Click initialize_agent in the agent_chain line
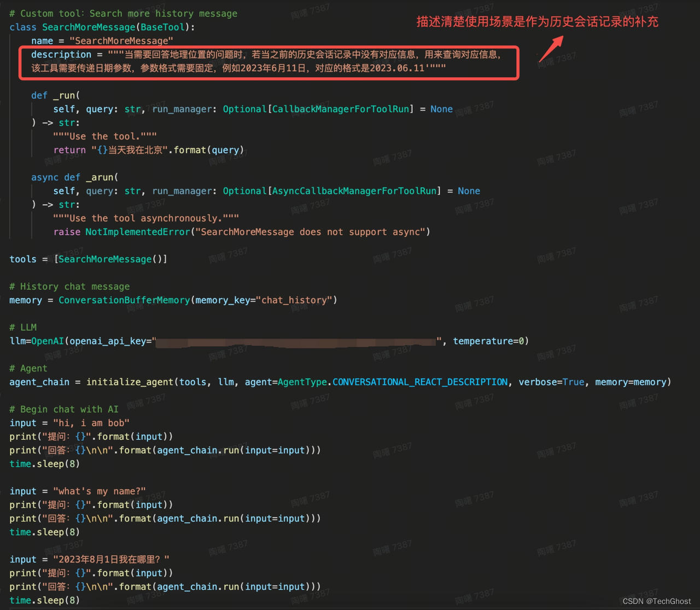The height and width of the screenshot is (610, 700). pyautogui.click(x=130, y=382)
